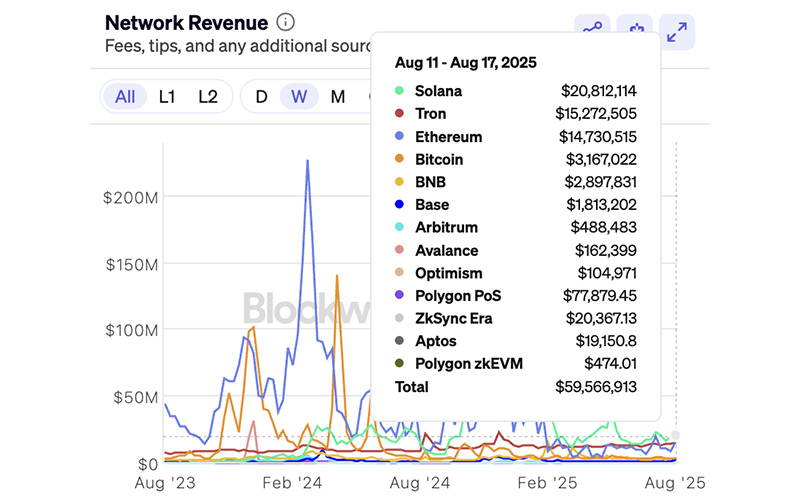
Task: Select the All networks filter
Action: point(125,96)
